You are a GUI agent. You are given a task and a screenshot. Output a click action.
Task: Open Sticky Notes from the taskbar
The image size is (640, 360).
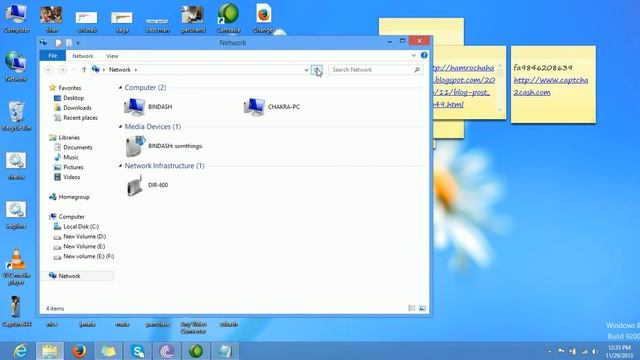click(x=108, y=351)
